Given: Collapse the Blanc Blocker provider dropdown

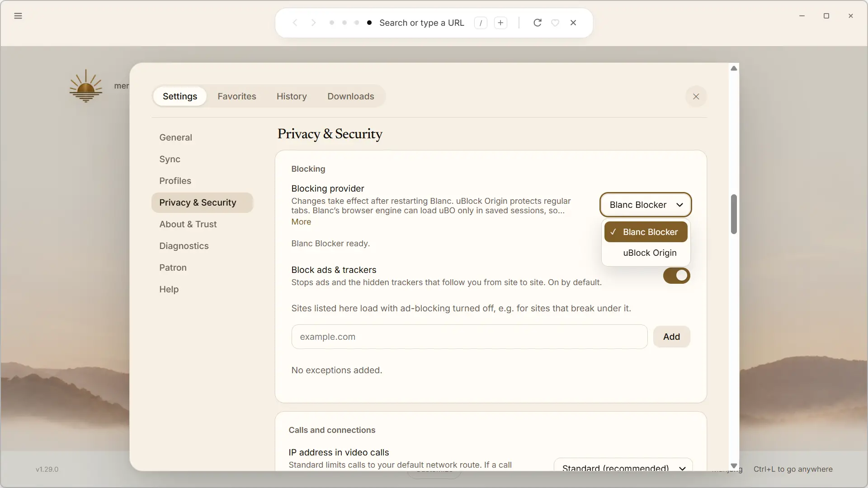Looking at the screenshot, I should [645, 205].
